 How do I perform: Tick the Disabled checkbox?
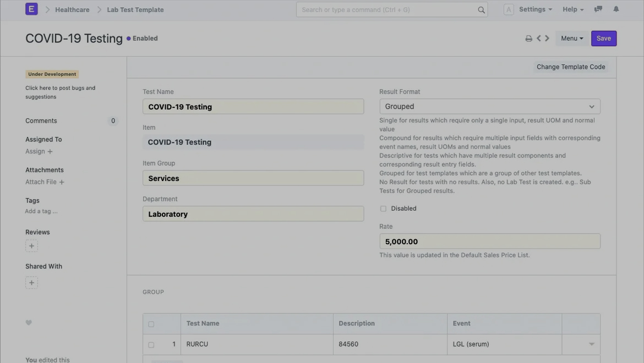tap(383, 209)
